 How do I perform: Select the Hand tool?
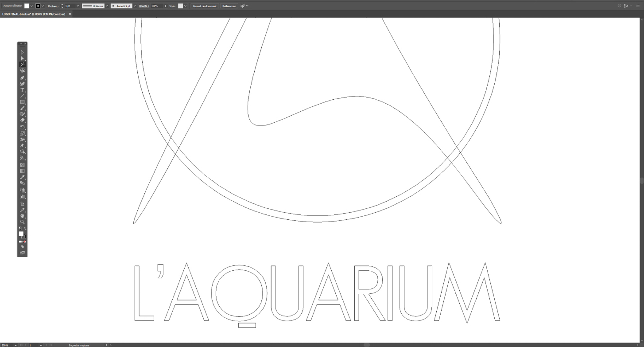point(22,216)
